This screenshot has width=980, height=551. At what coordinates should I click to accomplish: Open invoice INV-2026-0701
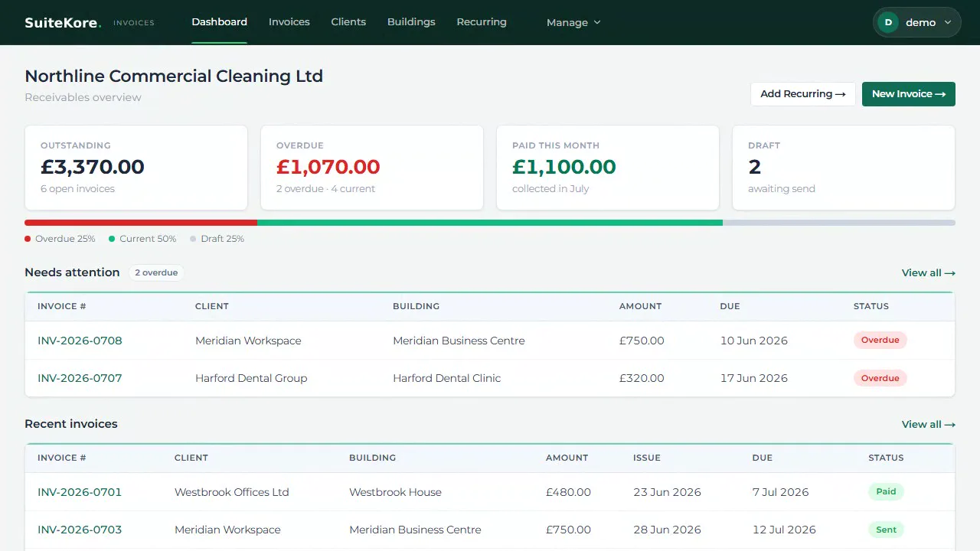coord(80,492)
